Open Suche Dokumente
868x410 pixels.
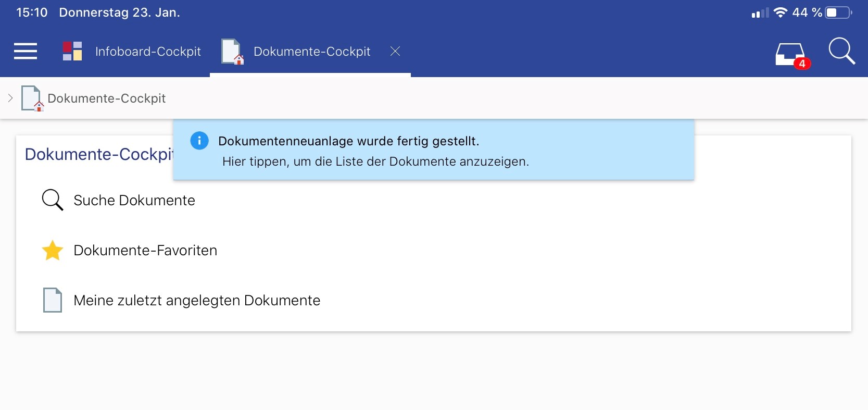click(134, 201)
